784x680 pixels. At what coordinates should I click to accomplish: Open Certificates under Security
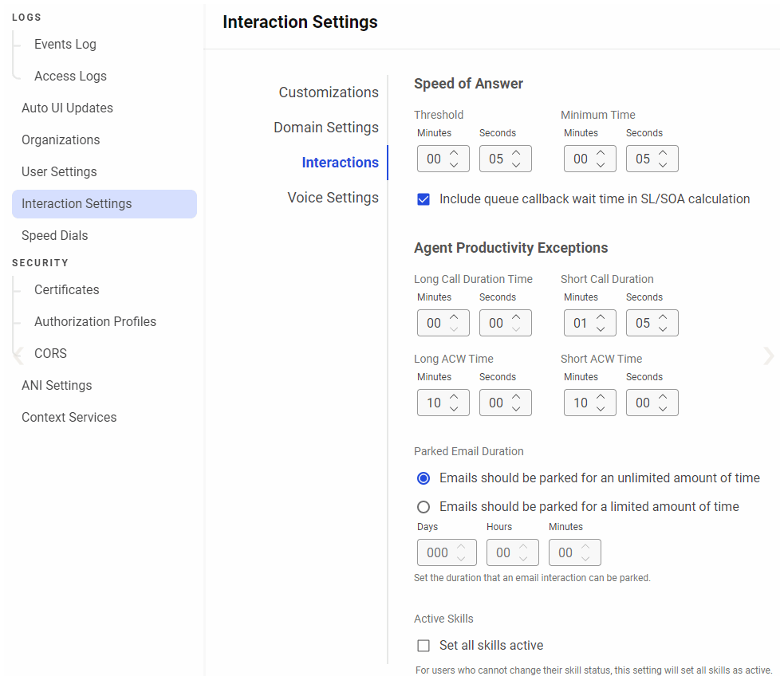click(x=66, y=290)
